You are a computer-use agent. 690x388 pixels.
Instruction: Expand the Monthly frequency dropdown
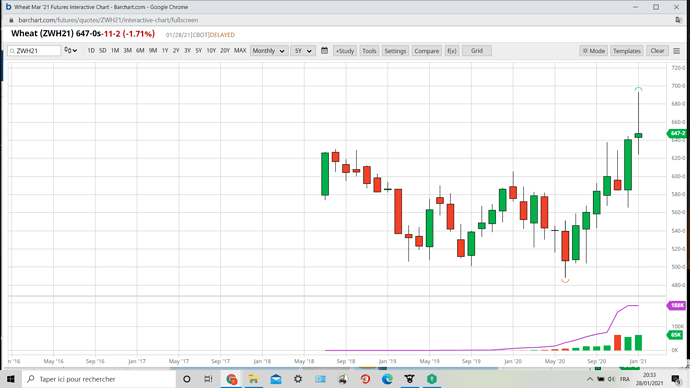pyautogui.click(x=269, y=51)
